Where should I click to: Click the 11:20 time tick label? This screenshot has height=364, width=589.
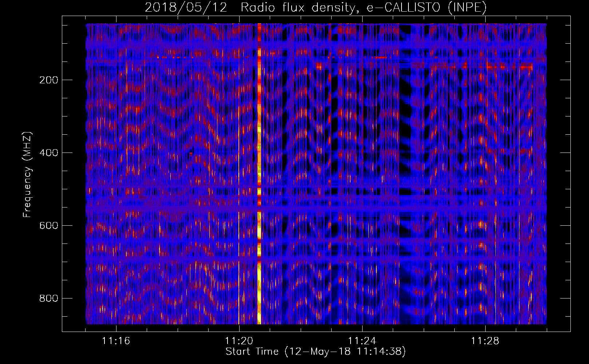239,341
